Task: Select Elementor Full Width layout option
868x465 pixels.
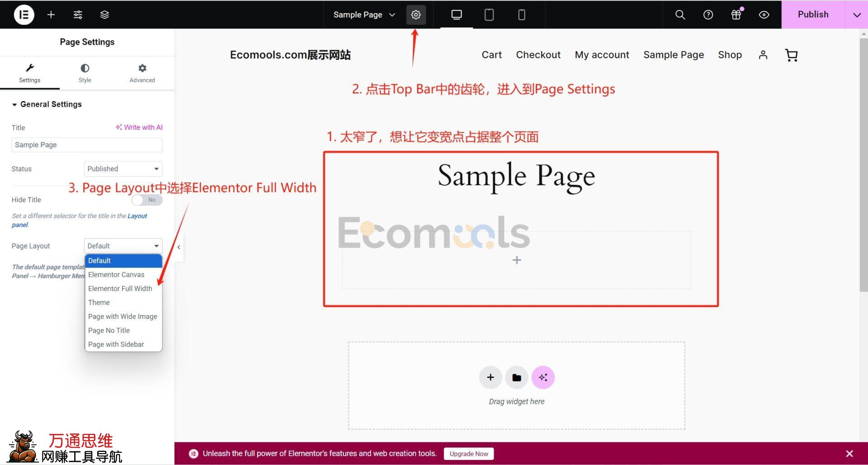Action: (120, 288)
